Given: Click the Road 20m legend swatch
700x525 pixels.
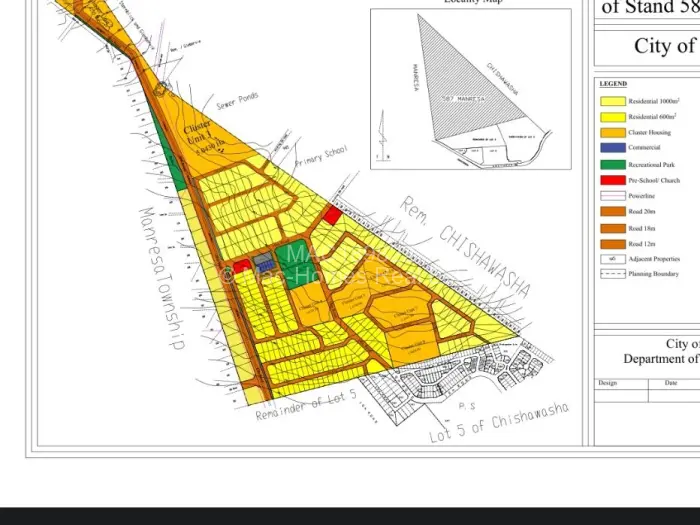Looking at the screenshot, I should pyautogui.click(x=612, y=212).
